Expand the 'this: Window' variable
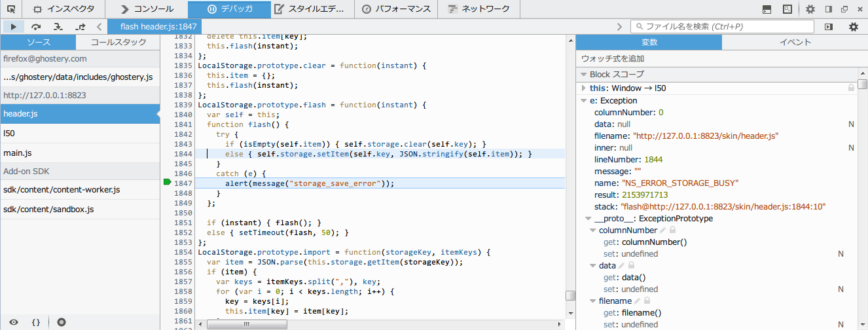The image size is (868, 330). click(x=584, y=88)
